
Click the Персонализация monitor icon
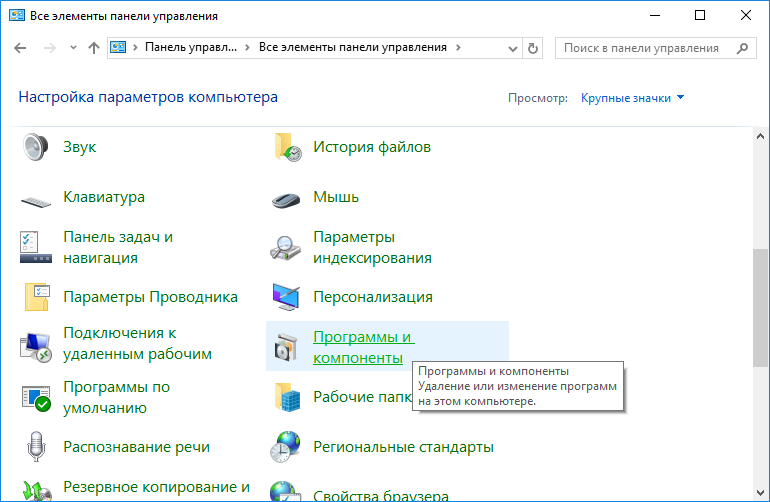click(x=286, y=297)
